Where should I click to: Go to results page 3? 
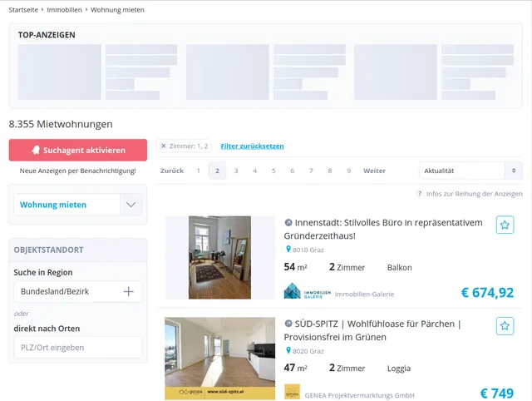coord(236,171)
